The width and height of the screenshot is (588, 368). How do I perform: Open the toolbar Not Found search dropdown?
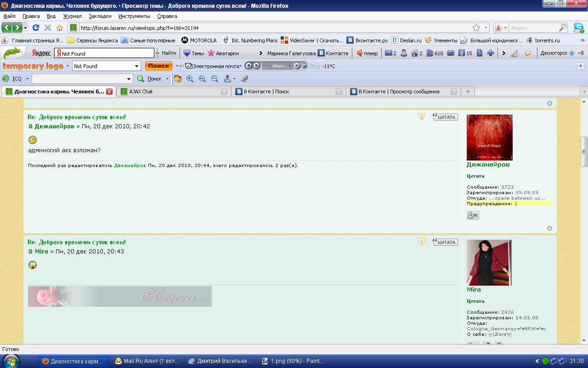click(137, 66)
